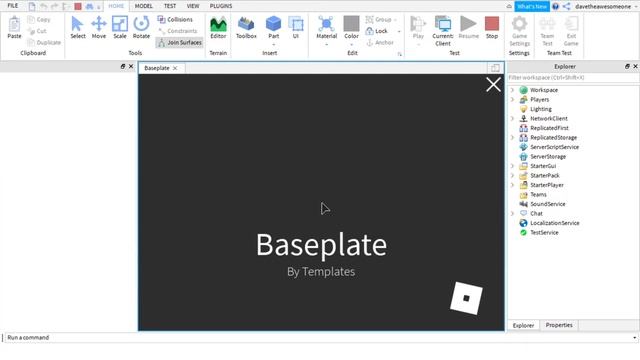
Task: Close the Baseplate loading splash screen
Action: point(493,84)
